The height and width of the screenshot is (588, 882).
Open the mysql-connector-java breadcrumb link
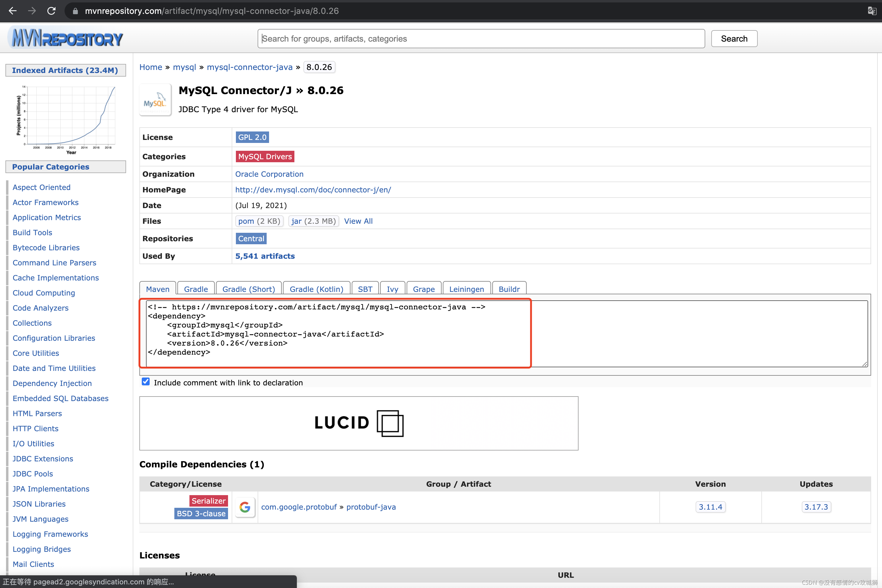(x=249, y=67)
